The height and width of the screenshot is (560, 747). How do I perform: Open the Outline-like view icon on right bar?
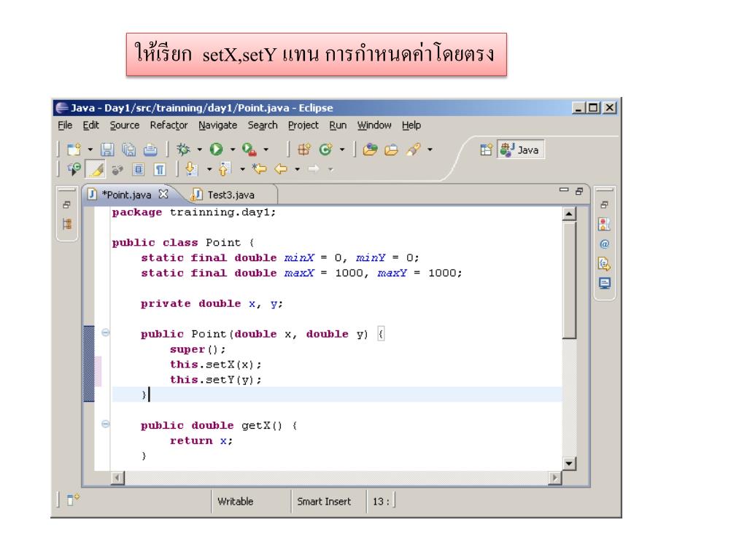pos(605,225)
